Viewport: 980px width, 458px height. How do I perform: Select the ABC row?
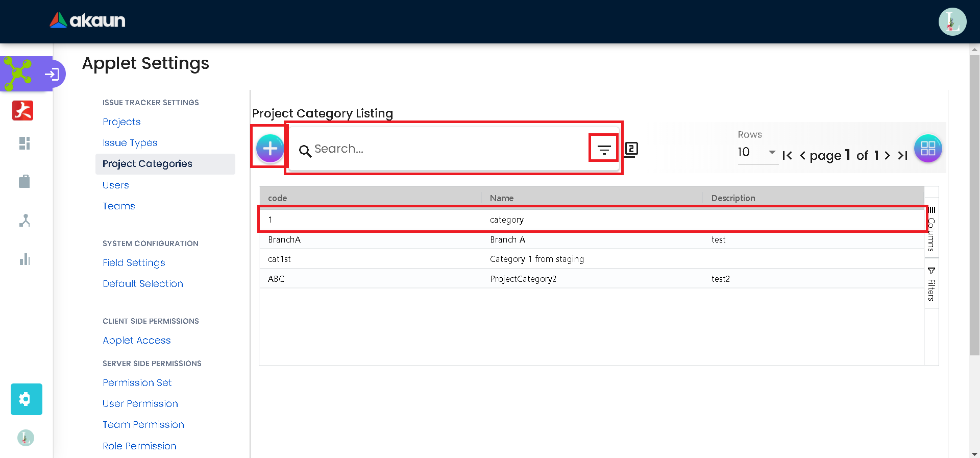point(592,279)
